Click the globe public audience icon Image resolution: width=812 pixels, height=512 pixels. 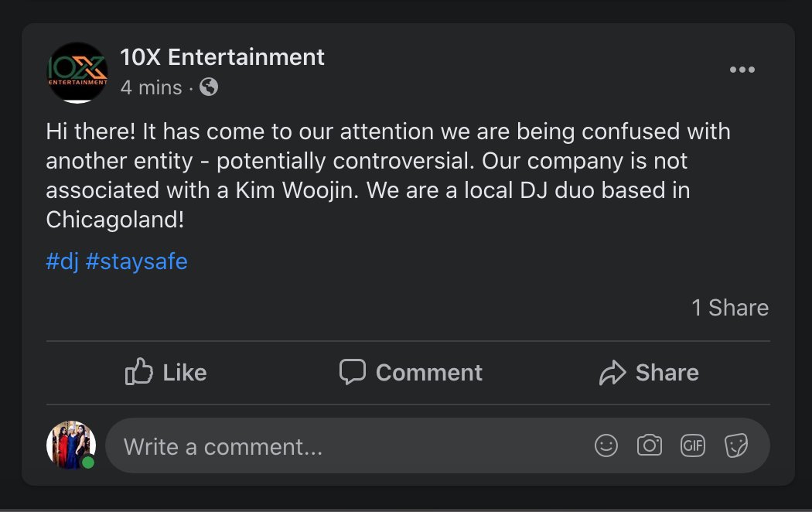209,87
